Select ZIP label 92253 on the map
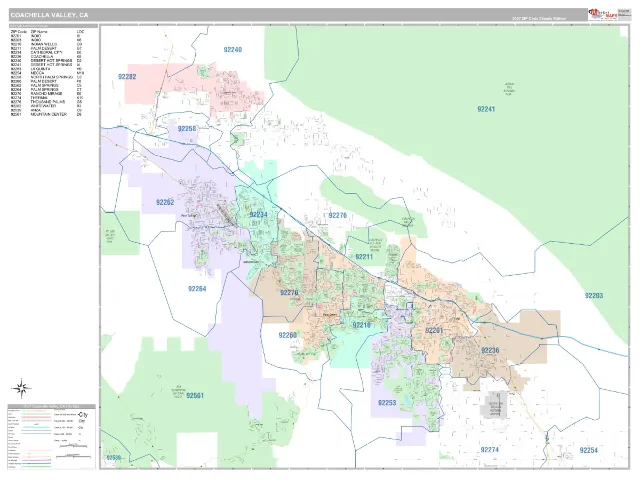The image size is (640, 480). pos(387,403)
